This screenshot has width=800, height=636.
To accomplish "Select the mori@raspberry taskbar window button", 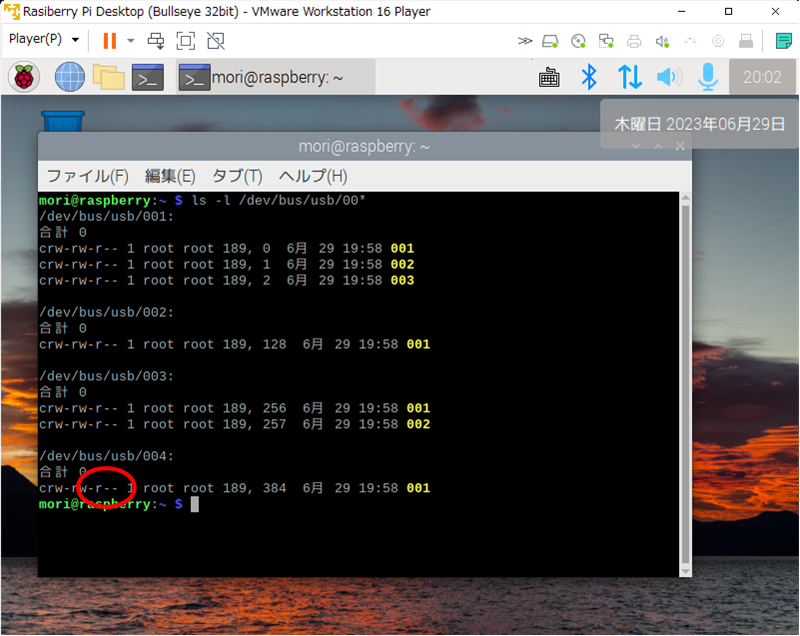I will [276, 77].
